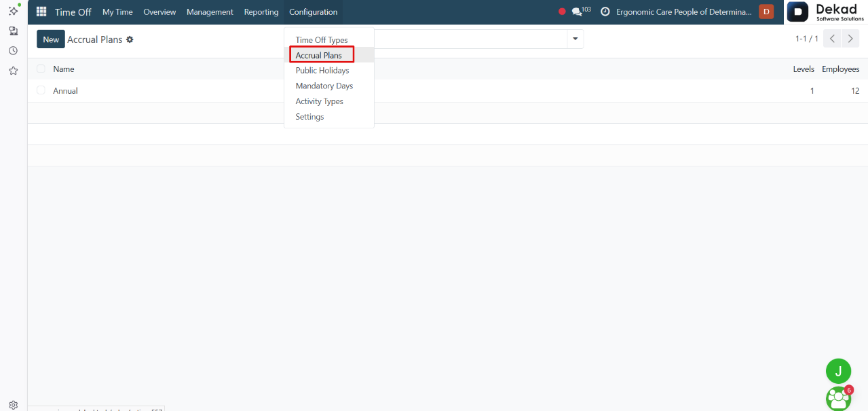
Task: Click into the search input field
Action: (470, 39)
